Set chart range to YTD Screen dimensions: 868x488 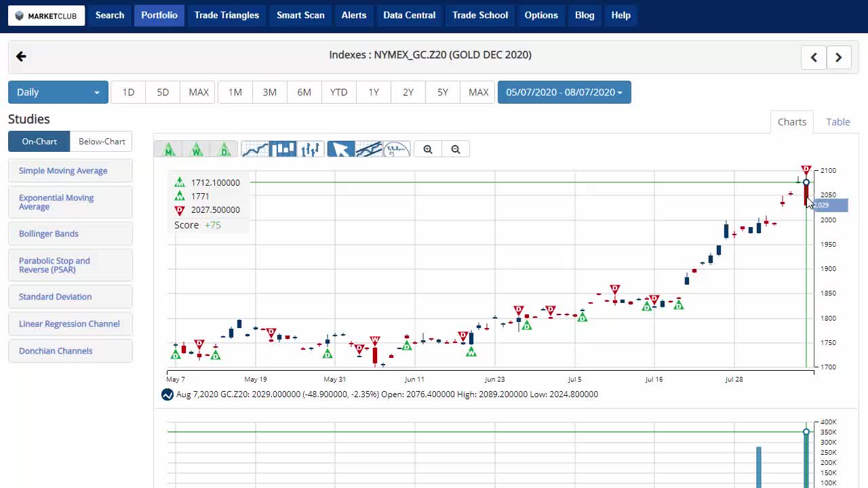339,92
